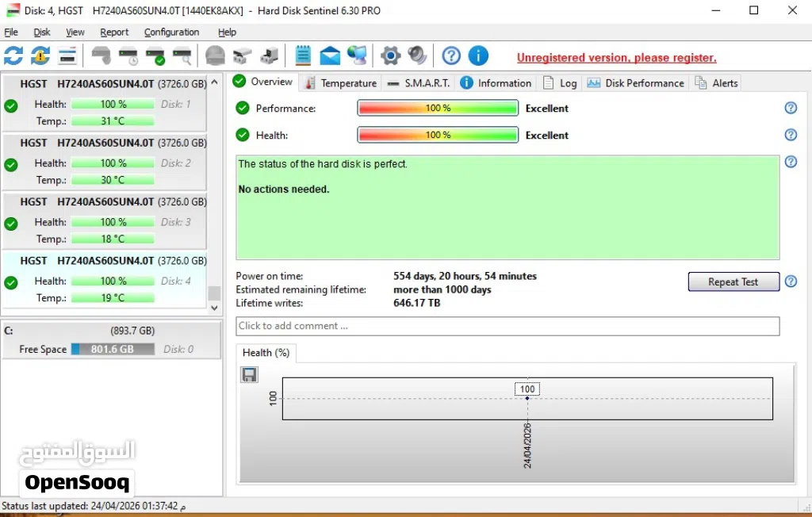812x517 pixels.
Task: Click the drive panel icon beside refresh icons
Action: tap(67, 56)
